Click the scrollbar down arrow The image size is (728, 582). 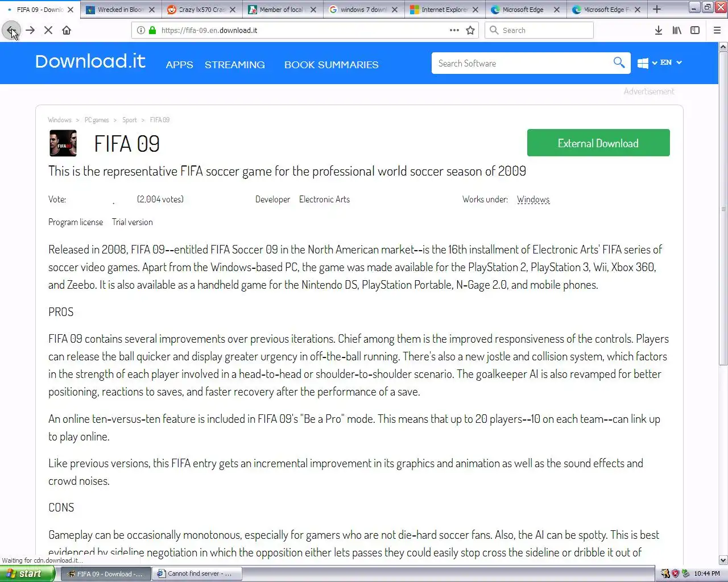click(x=723, y=560)
